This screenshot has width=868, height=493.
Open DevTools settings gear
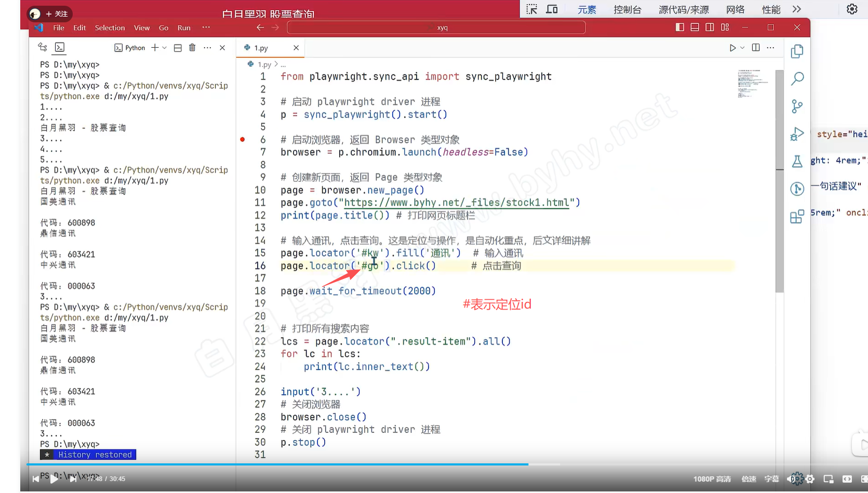(x=852, y=9)
